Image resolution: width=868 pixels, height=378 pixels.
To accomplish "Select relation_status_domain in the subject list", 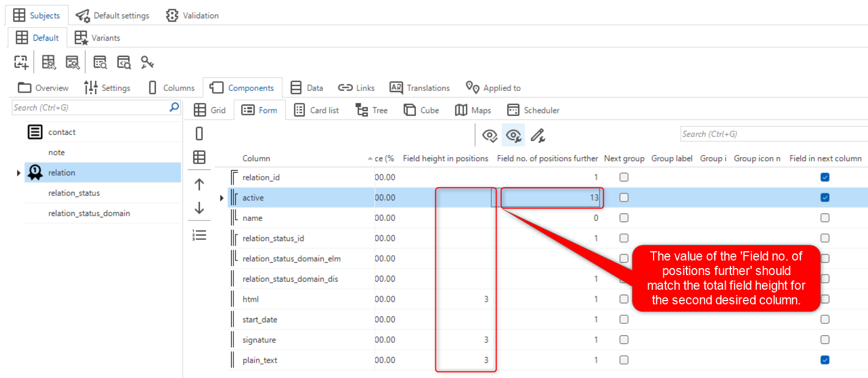I will point(103,213).
